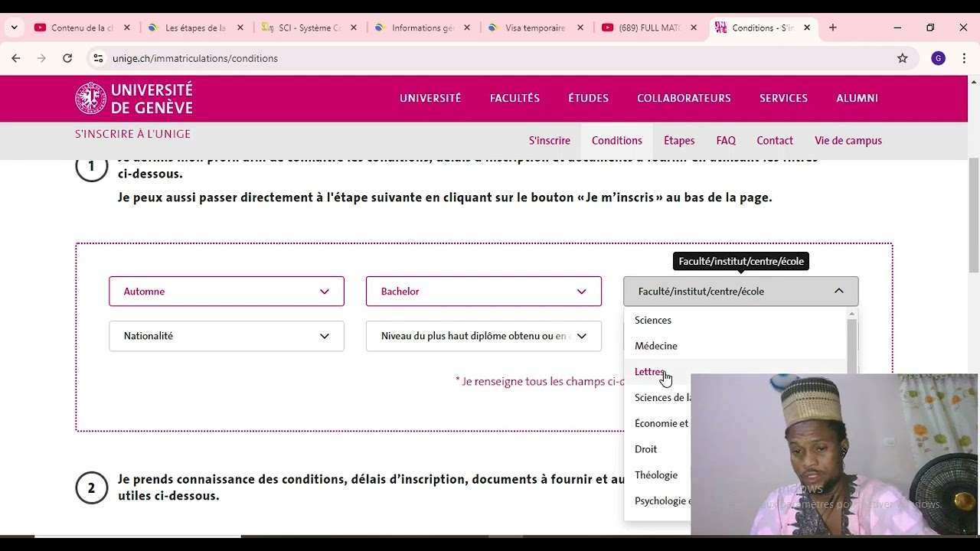The width and height of the screenshot is (980, 551).
Task: Open the SERVICES menu
Action: point(783,98)
